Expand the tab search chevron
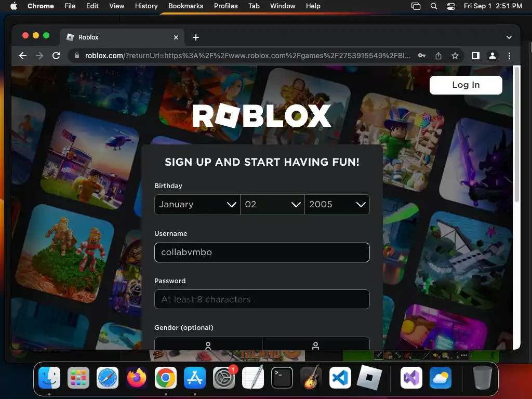The width and height of the screenshot is (532, 399). [509, 37]
